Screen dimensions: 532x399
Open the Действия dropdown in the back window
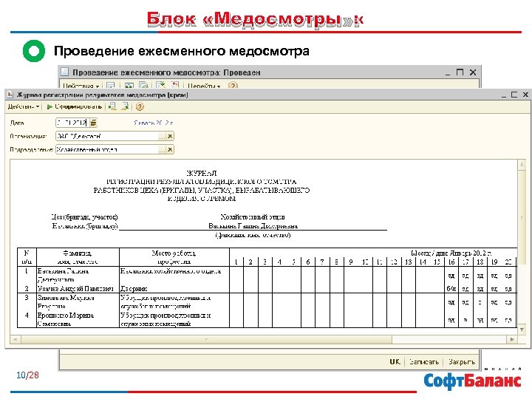click(81, 86)
